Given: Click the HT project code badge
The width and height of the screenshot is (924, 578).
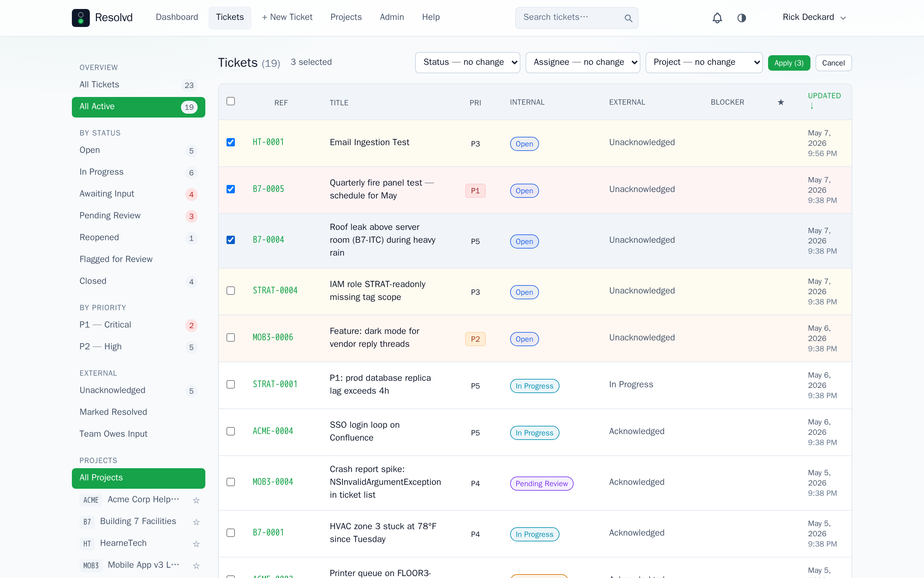Looking at the screenshot, I should click(87, 544).
